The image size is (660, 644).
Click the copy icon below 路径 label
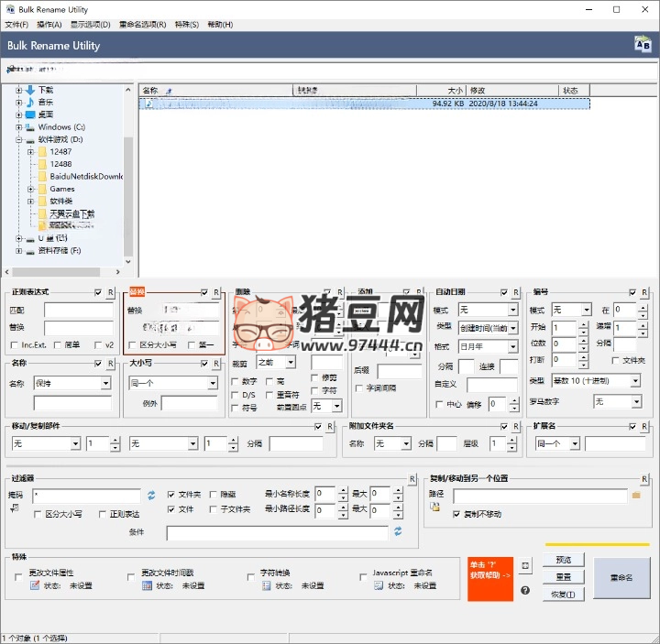(x=434, y=507)
